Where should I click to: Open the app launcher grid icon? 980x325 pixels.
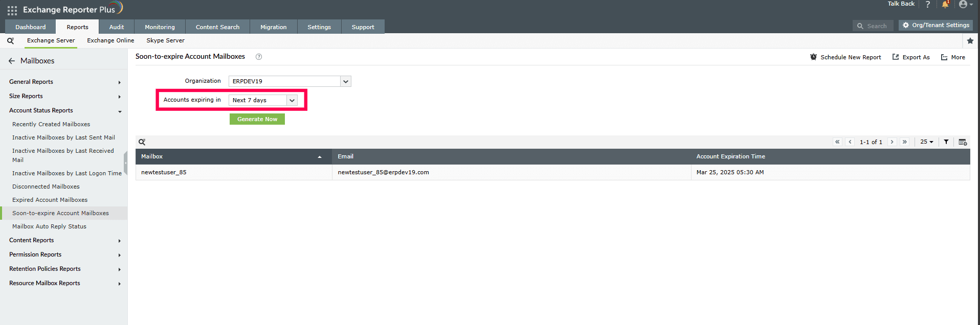[12, 10]
